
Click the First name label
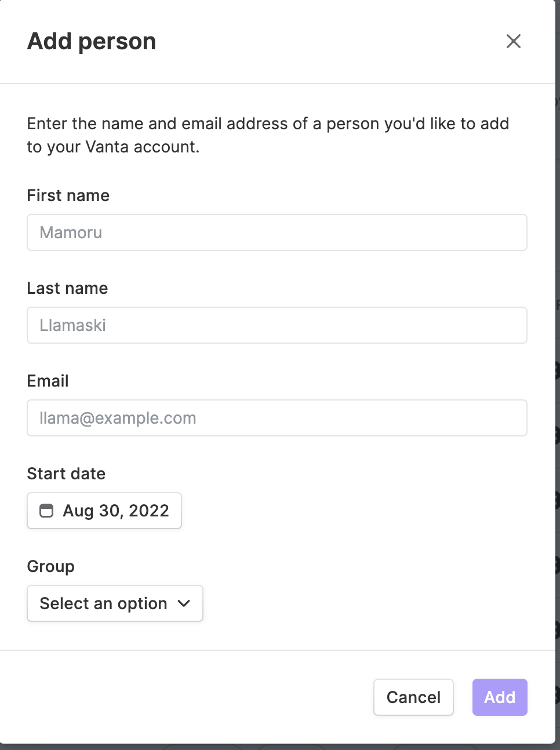click(68, 195)
